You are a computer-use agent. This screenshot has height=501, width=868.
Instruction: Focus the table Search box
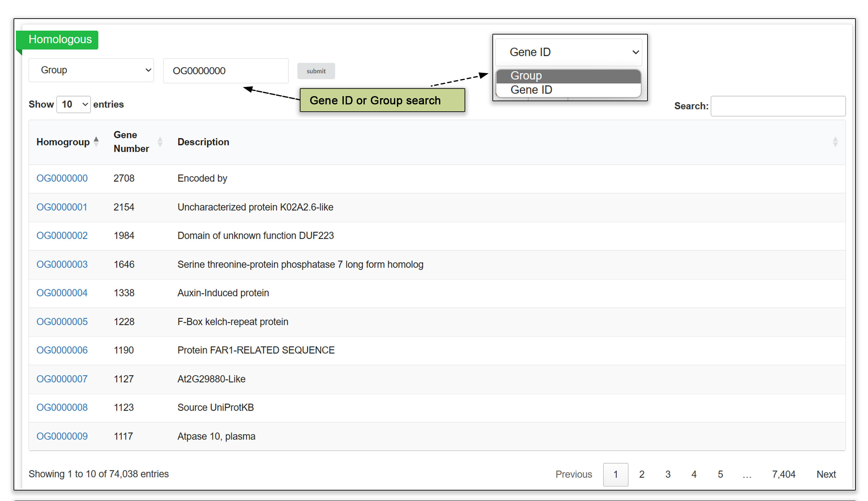point(778,106)
